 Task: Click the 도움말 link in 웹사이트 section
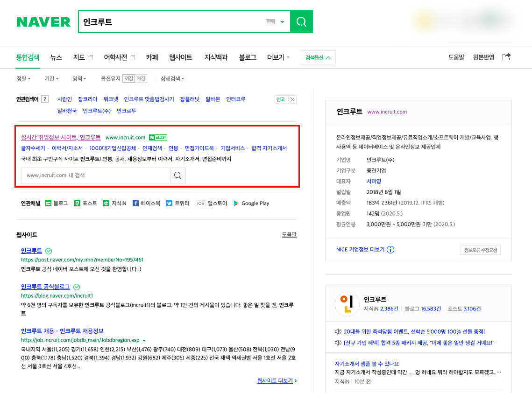point(289,235)
